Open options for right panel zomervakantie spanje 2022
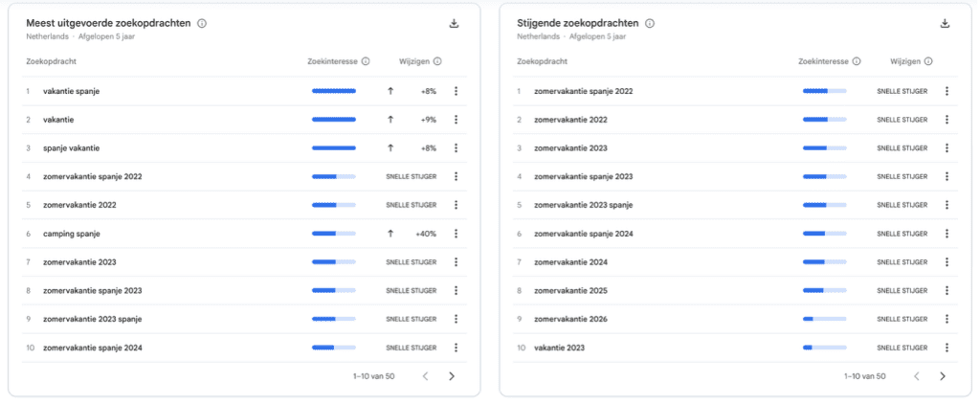The height and width of the screenshot is (405, 980). click(x=947, y=91)
